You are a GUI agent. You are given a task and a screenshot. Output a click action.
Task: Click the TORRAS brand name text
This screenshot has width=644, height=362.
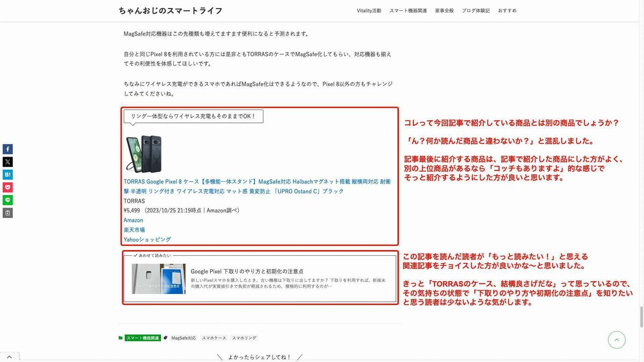point(134,201)
